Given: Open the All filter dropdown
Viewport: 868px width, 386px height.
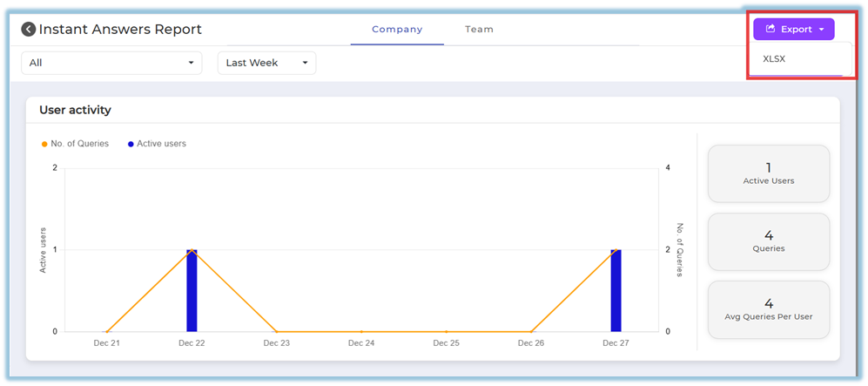Looking at the screenshot, I should coord(111,63).
